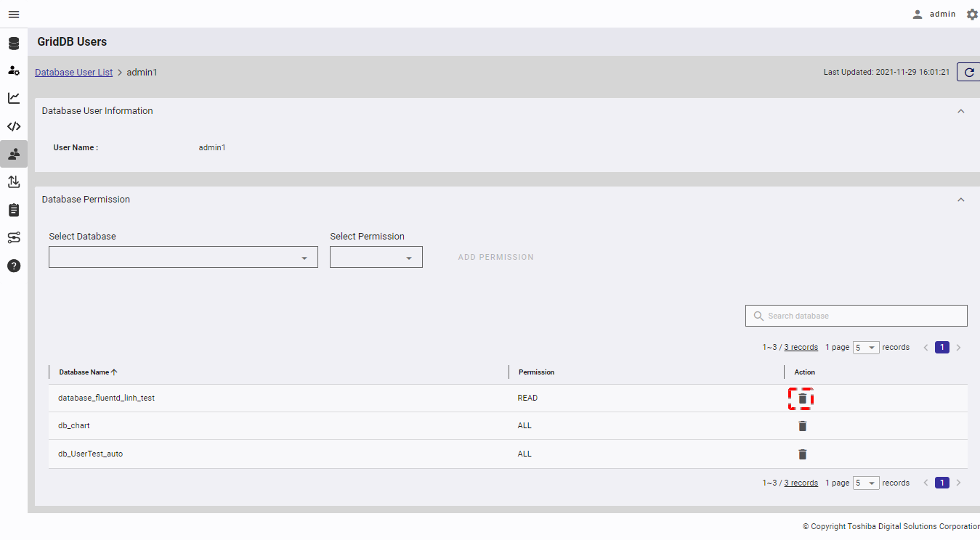Click the ALL permission for db_UserTest_auto
980x540 pixels.
[x=525, y=454]
